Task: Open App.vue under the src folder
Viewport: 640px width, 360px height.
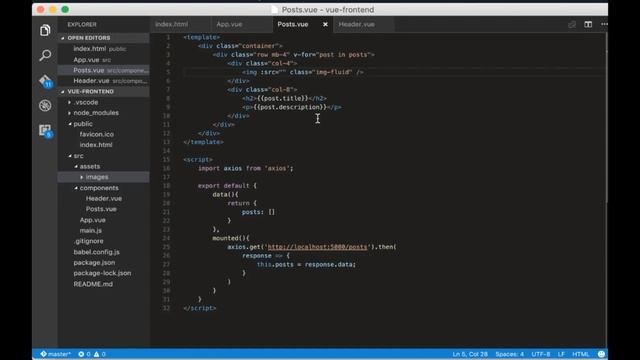Action: click(104, 220)
